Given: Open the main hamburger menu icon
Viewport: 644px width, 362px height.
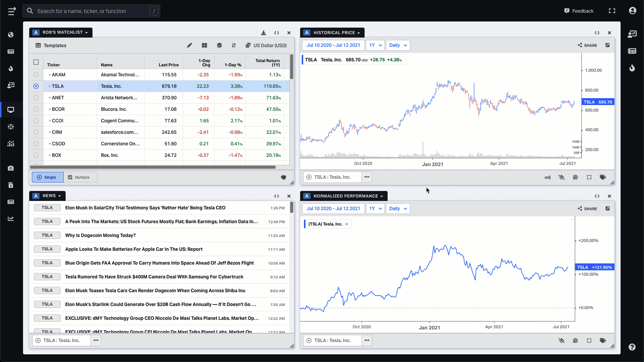Looking at the screenshot, I should 12,11.
